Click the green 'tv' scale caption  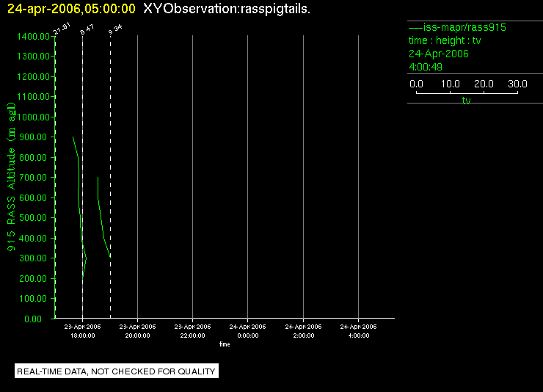pos(467,101)
